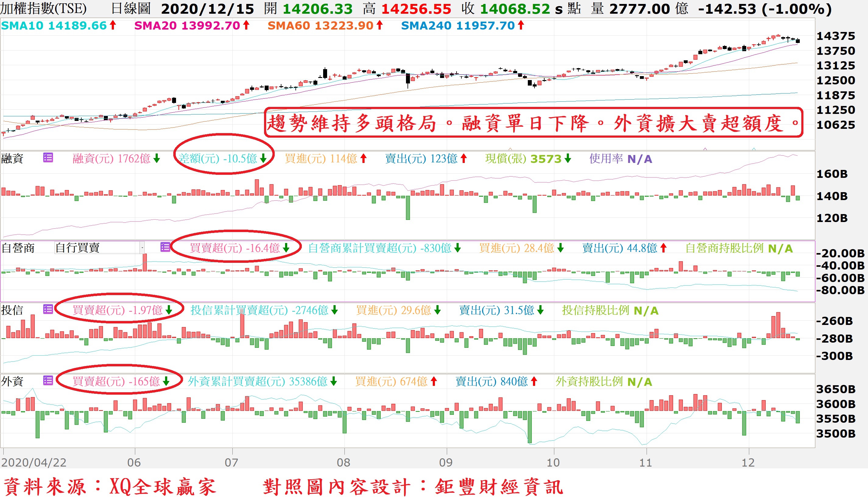Expand the 自行買賣 dropdown arrow

[142, 247]
